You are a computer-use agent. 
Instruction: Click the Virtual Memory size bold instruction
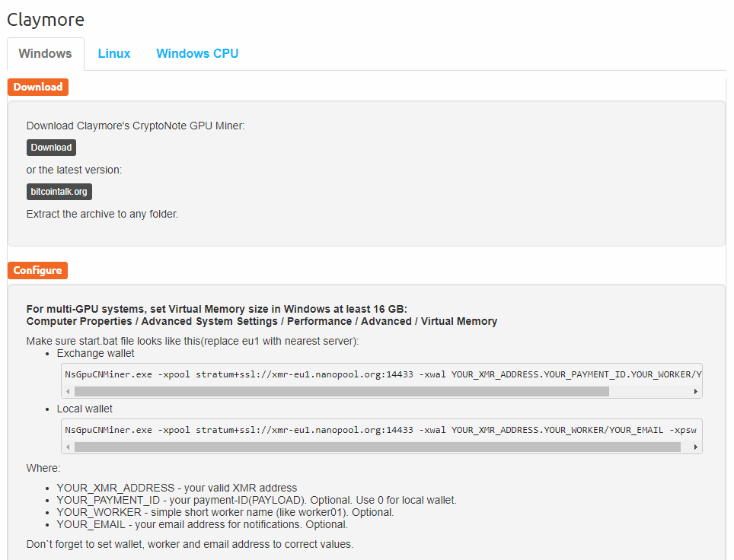217,309
